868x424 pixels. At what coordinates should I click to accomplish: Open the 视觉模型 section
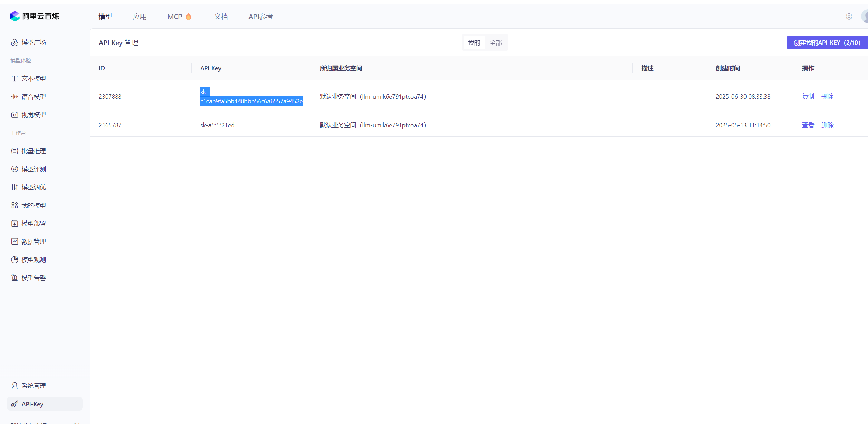pos(33,115)
